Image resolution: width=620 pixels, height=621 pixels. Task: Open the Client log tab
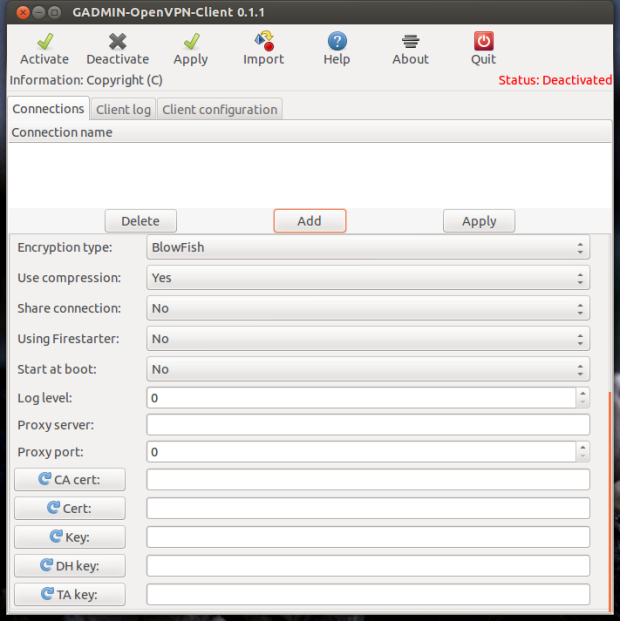123,109
